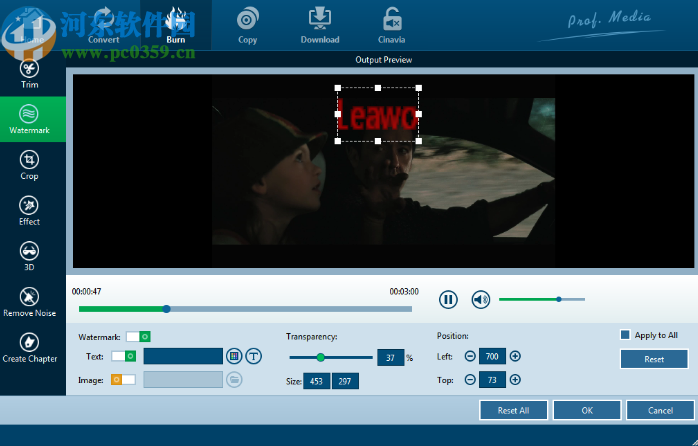Click the Reset button
698x446 pixels.
point(654,359)
